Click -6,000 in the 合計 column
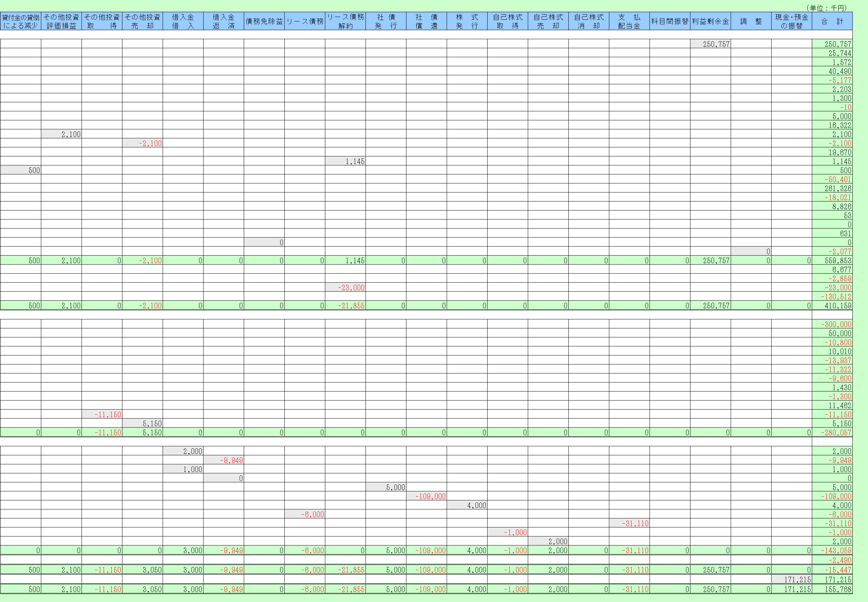This screenshot has width=868, height=602. [832, 515]
